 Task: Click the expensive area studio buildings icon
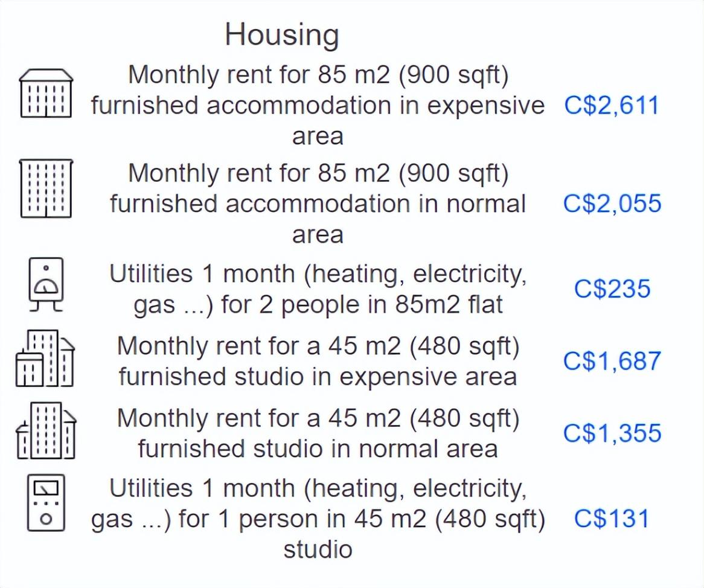[45, 359]
